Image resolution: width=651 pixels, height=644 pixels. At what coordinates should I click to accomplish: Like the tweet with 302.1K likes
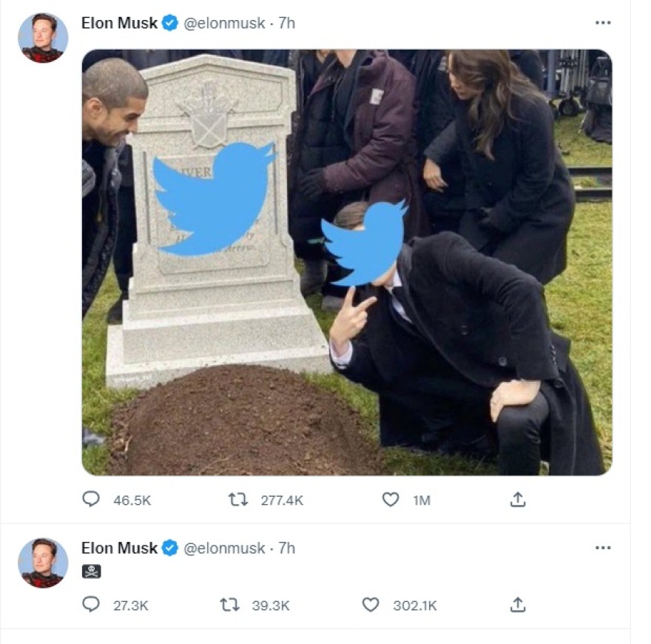click(371, 605)
